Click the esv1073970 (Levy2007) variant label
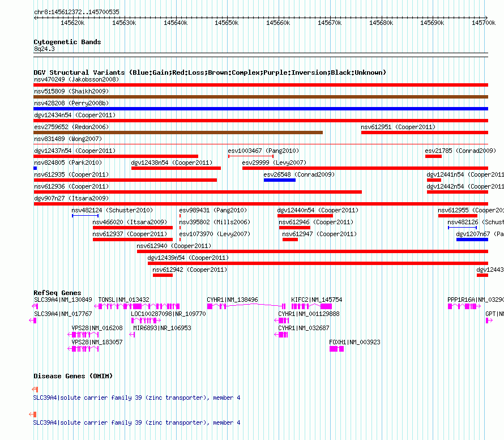Screen dimensions: 504x440 [215, 234]
